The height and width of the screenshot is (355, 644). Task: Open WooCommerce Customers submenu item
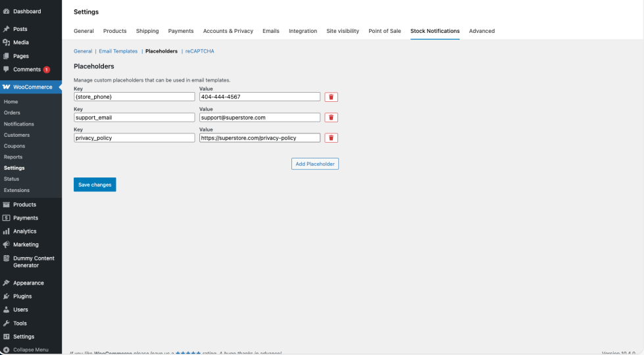(x=17, y=135)
